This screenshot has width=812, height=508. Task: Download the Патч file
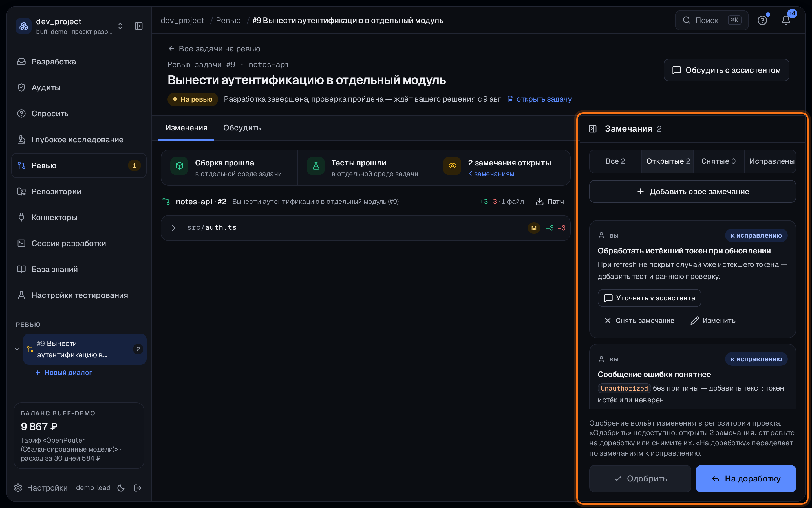pos(550,202)
